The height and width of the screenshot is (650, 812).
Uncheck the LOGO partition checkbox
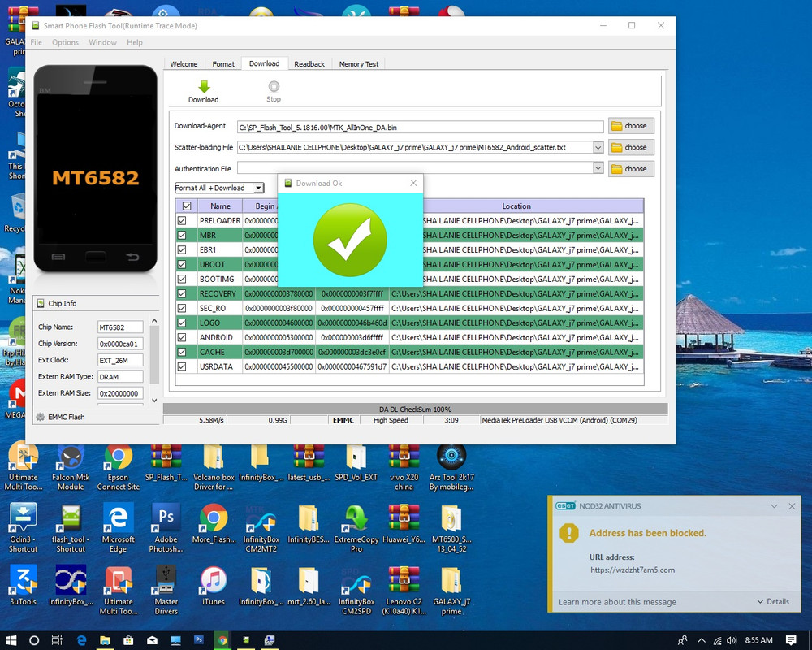click(x=182, y=323)
